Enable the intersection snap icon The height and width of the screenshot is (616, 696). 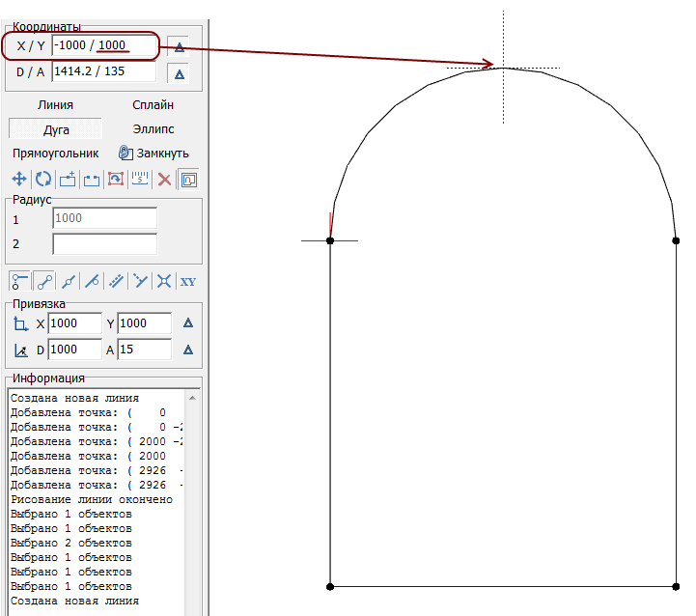click(164, 281)
